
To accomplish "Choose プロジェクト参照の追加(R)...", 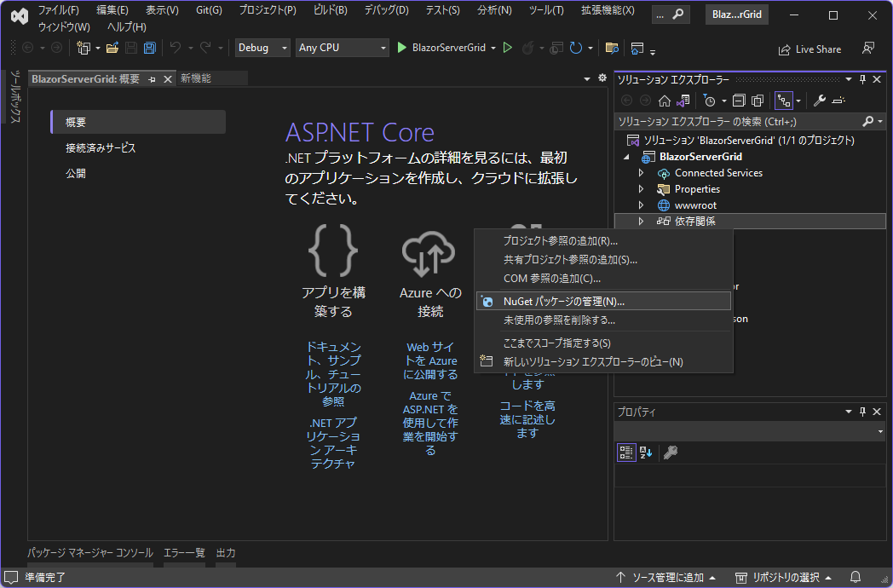I will (603, 241).
